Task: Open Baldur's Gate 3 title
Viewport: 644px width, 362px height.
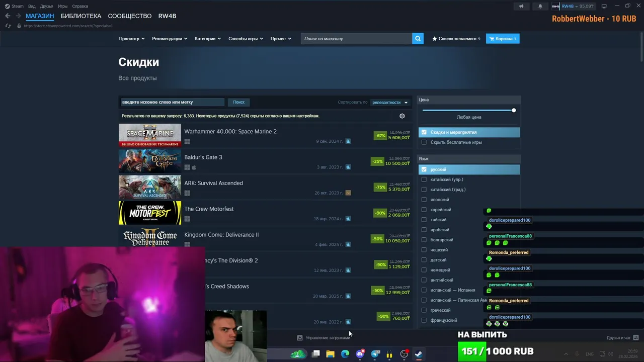Action: pyautogui.click(x=203, y=157)
